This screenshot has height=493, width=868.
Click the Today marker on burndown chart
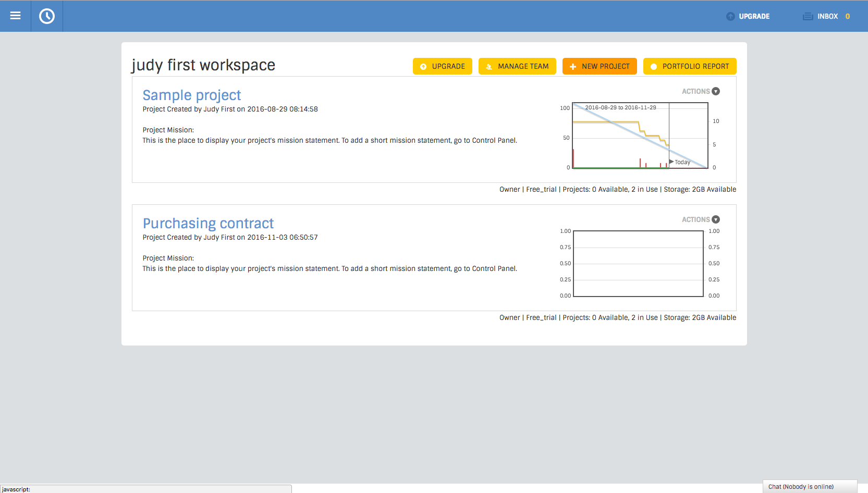coord(680,162)
